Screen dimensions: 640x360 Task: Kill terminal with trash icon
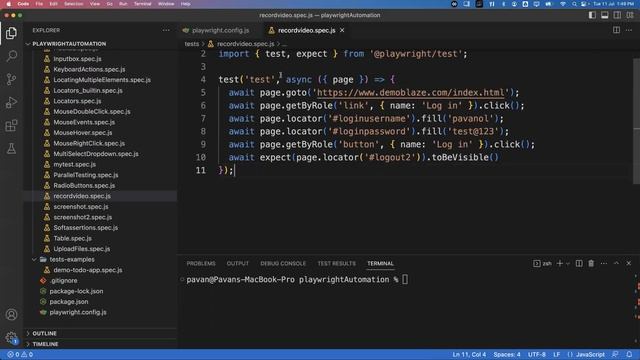click(591, 264)
